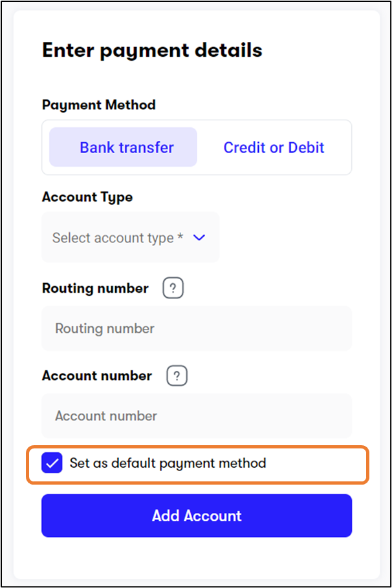Click the white checkmark in the checkbox
Image resolution: width=392 pixels, height=588 pixels.
coord(52,463)
